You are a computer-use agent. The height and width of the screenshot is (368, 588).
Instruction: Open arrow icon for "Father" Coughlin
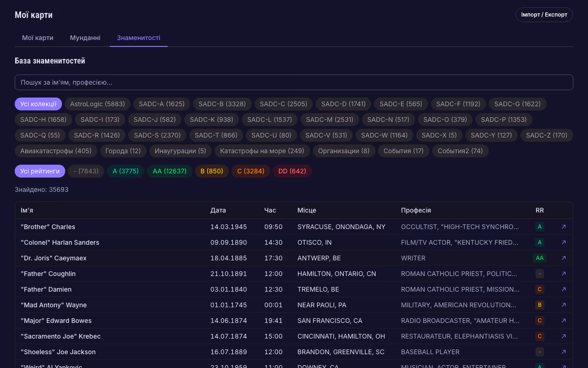coord(564,274)
